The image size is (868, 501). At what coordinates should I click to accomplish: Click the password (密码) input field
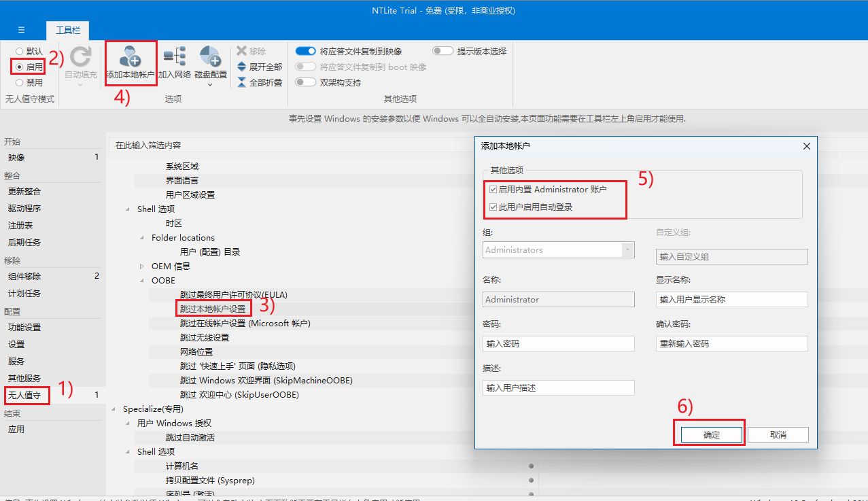(x=558, y=344)
